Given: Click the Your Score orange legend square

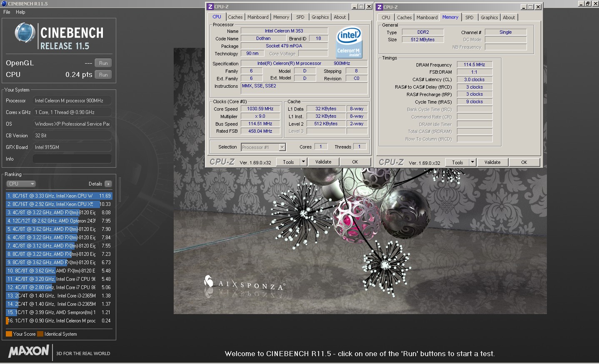Looking at the screenshot, I should (9, 334).
